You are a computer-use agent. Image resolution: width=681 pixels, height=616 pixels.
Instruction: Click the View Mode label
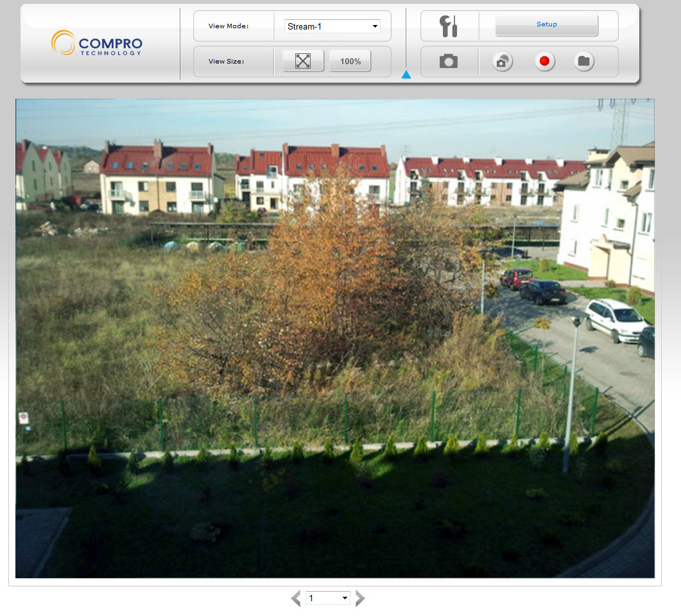click(x=228, y=26)
